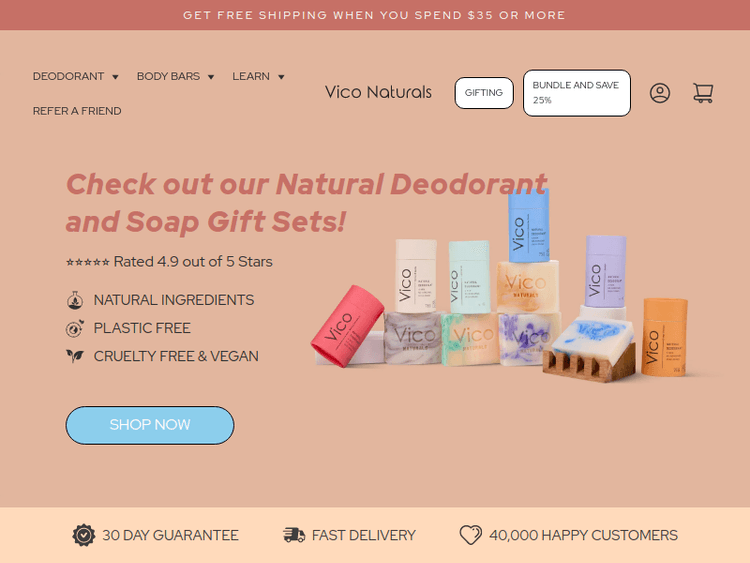The height and width of the screenshot is (563, 750).
Task: Open the Deodorant menu item
Action: point(68,77)
